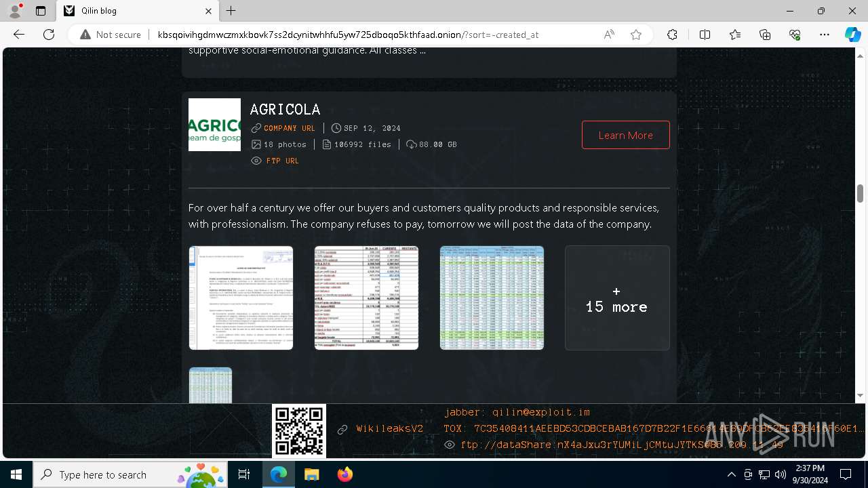868x488 pixels.
Task: Click the AGRICOLA company logo
Action: [x=214, y=125]
